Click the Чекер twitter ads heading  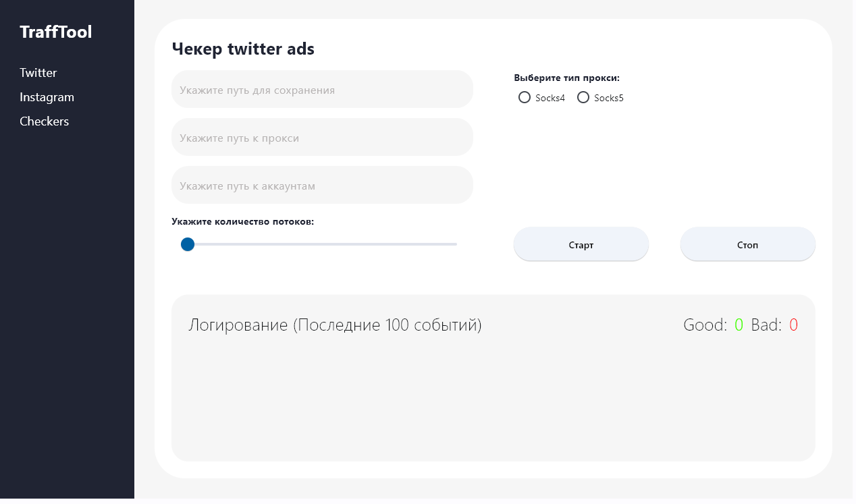(x=243, y=49)
